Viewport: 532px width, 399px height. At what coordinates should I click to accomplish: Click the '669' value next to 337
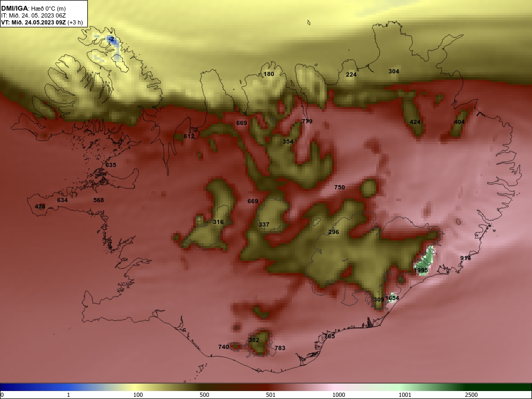[253, 201]
